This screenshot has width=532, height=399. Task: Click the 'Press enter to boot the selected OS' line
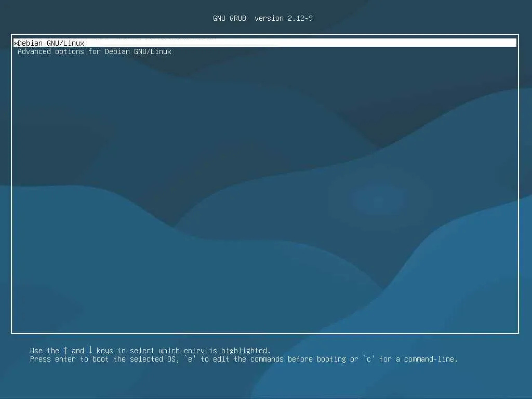244,359
